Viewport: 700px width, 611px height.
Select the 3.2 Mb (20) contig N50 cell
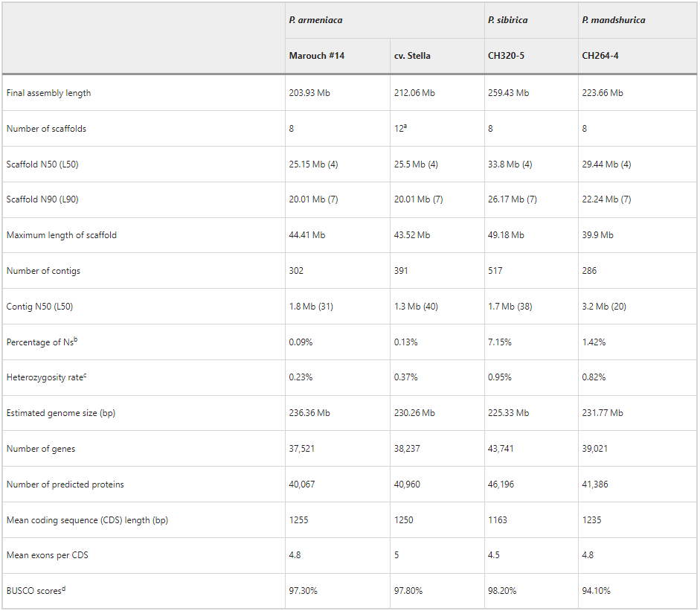(x=604, y=307)
